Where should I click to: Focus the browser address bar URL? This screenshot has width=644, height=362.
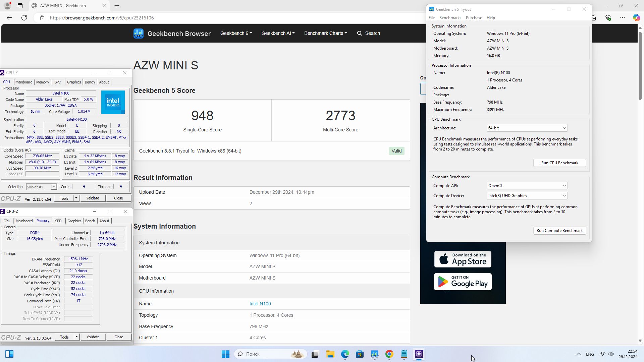102,18
